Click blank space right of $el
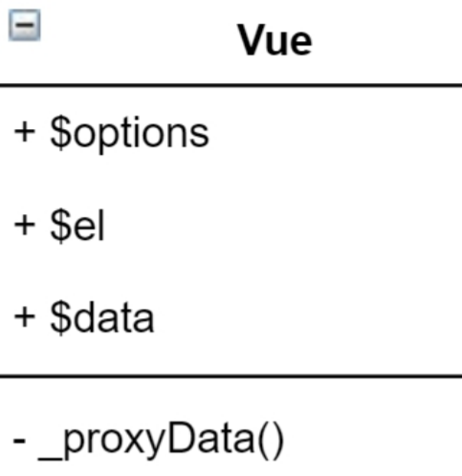Screen dimensions: 462x476 [x=283, y=226]
